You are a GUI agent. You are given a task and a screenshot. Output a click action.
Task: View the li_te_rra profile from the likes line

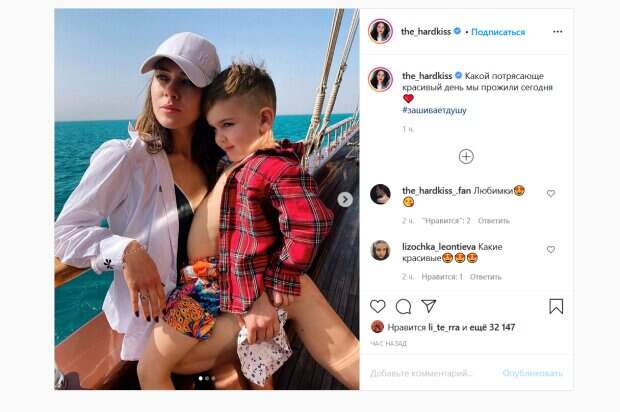444,327
